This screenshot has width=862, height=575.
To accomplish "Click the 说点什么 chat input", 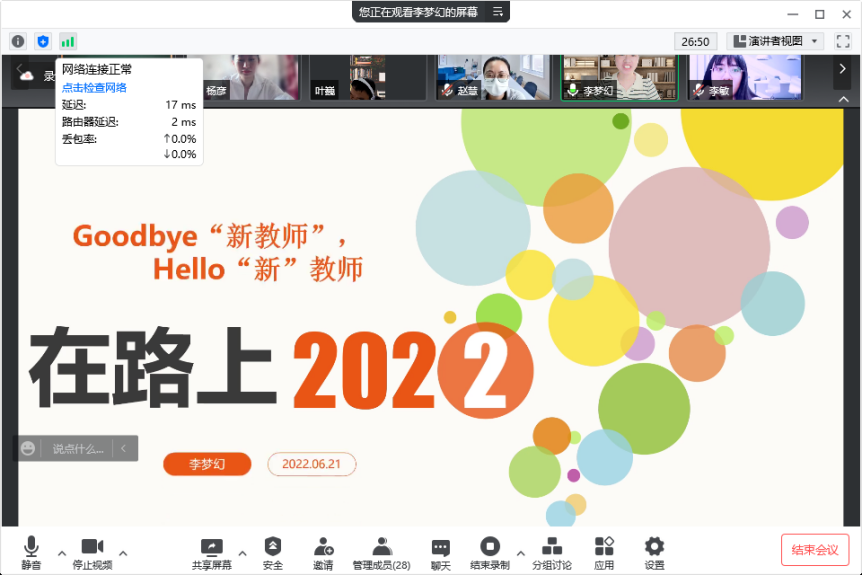I will [78, 449].
